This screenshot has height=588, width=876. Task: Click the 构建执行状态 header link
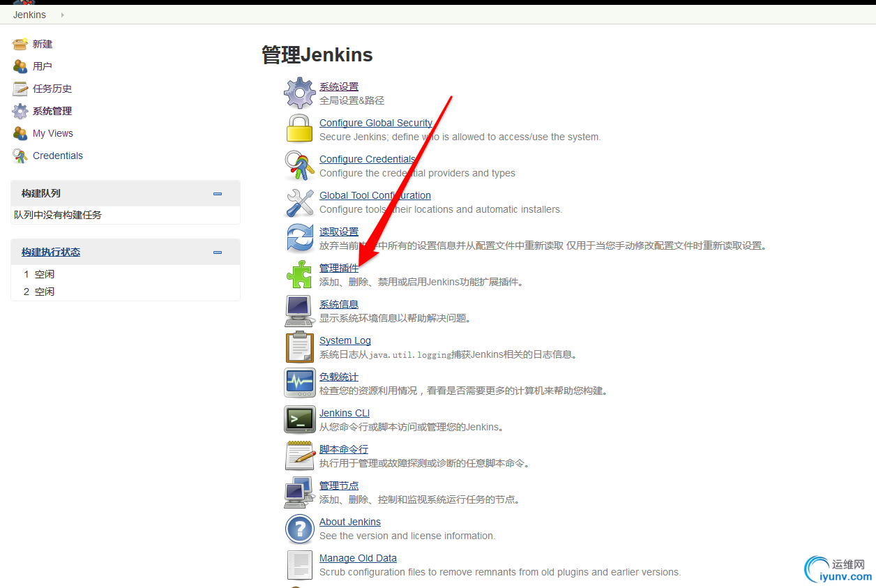pyautogui.click(x=51, y=252)
